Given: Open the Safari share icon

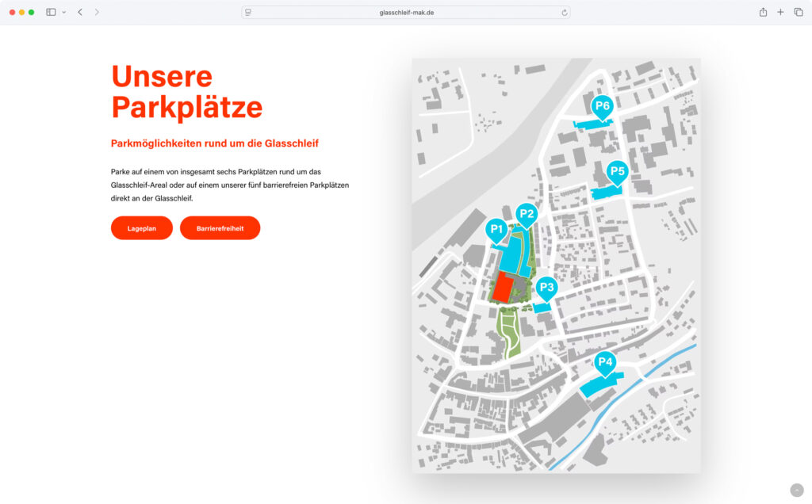Looking at the screenshot, I should (x=763, y=12).
